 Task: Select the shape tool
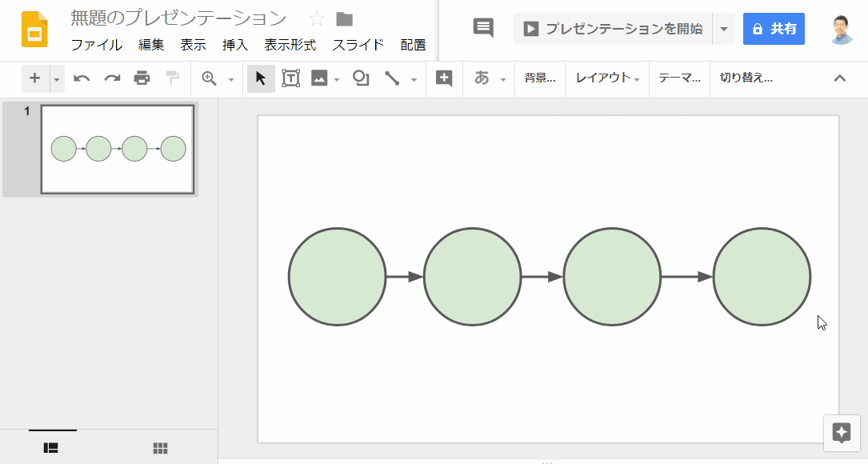point(361,78)
